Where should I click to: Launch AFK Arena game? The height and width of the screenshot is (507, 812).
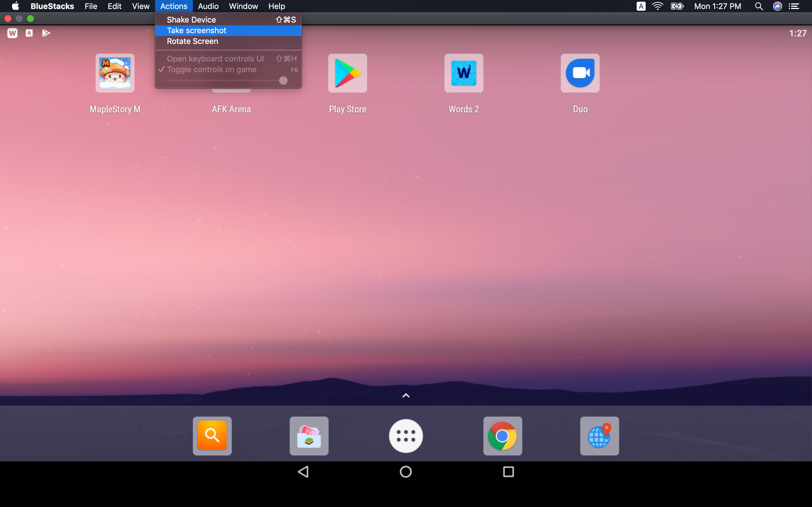pyautogui.click(x=231, y=73)
